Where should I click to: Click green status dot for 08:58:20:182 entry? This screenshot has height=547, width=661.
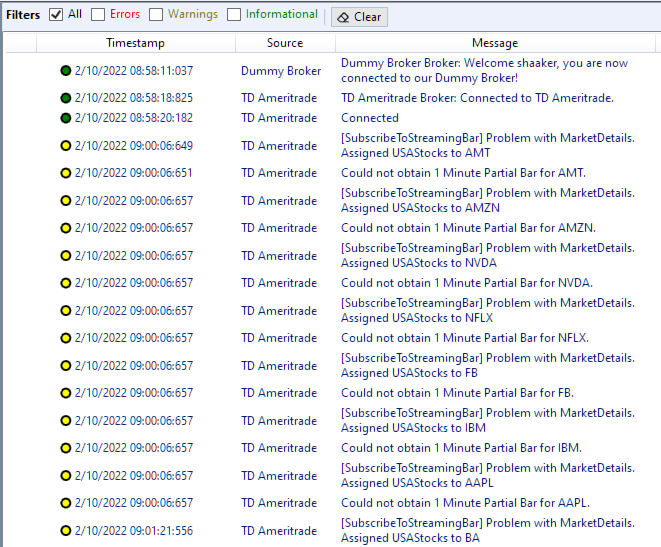[65, 118]
